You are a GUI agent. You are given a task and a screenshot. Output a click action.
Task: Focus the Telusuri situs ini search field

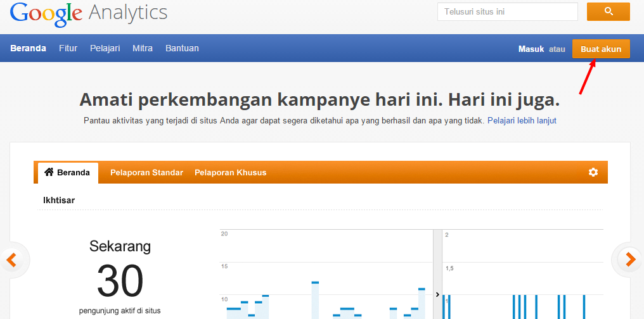[508, 11]
